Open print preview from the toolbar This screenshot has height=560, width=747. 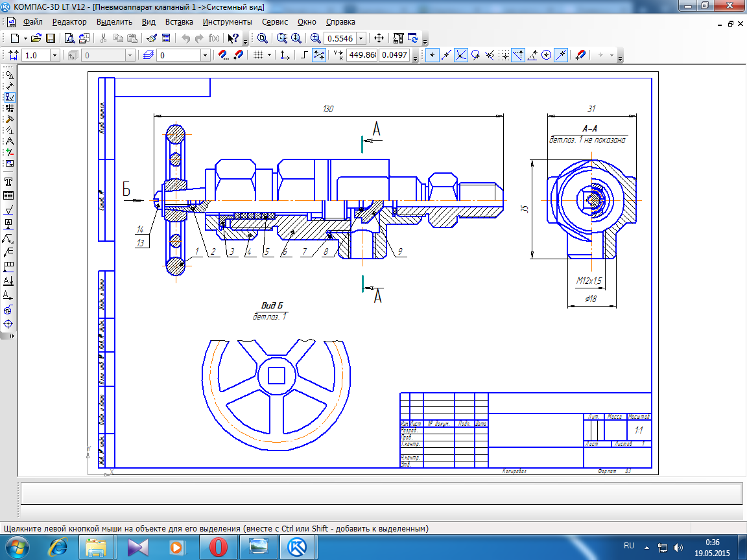pos(69,38)
